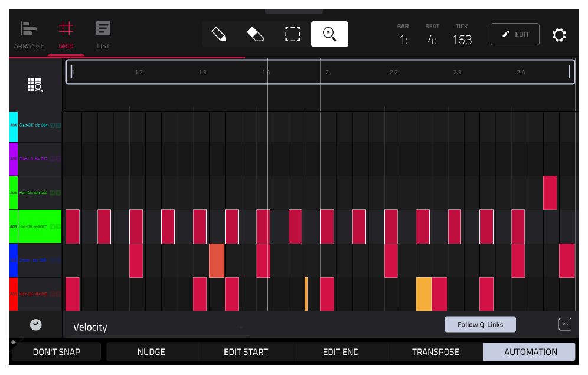Screen dimensions: 588x375
Task: Select the Tick value 163
Action: tap(462, 40)
